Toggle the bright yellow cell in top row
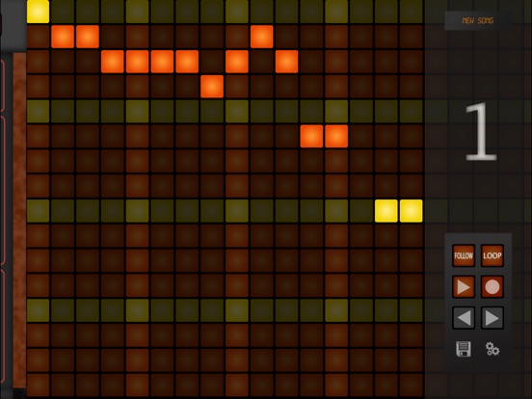The image size is (532, 399). pos(38,12)
